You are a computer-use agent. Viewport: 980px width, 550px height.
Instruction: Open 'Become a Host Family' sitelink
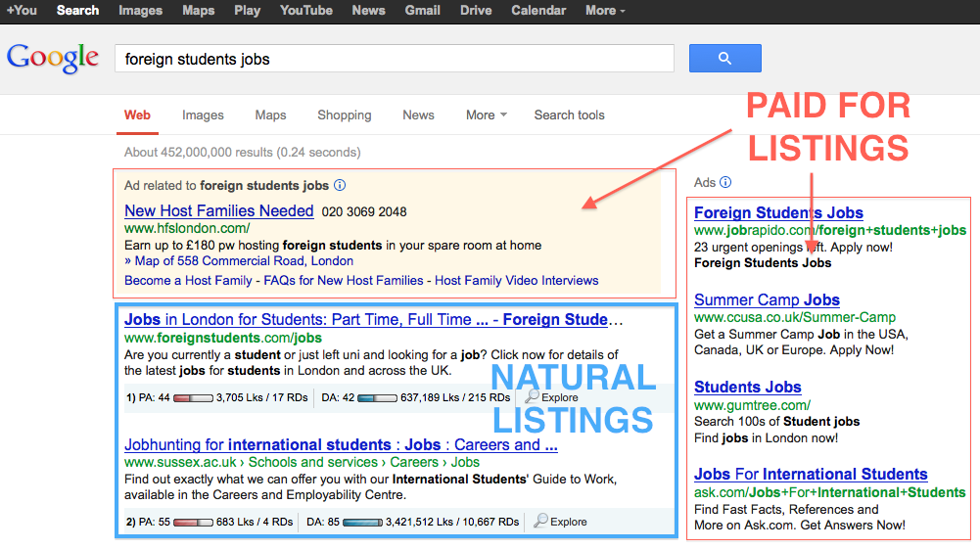click(188, 280)
